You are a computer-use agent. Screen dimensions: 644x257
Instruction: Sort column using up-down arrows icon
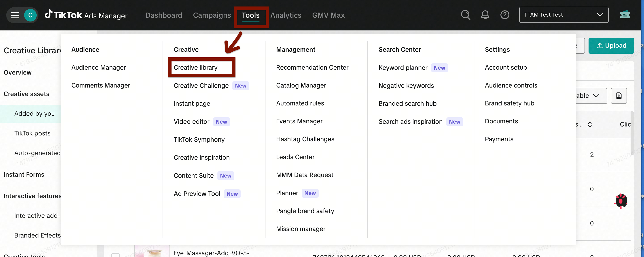point(590,124)
